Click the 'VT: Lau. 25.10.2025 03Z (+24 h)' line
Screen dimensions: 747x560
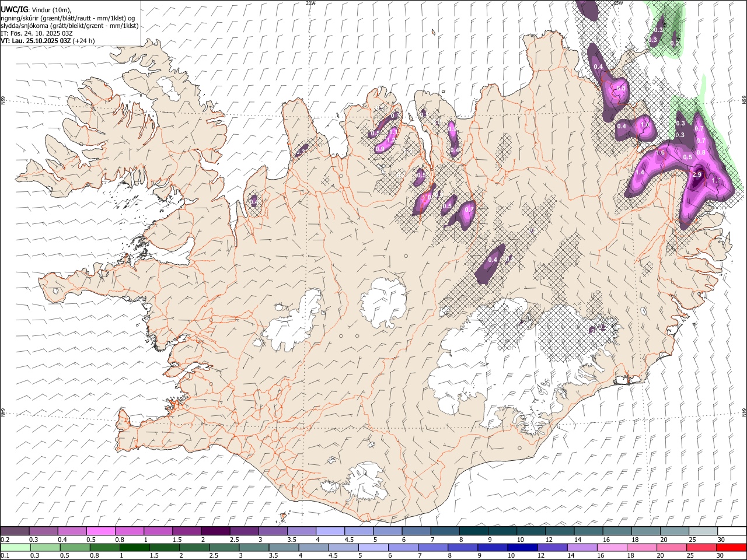[48, 41]
